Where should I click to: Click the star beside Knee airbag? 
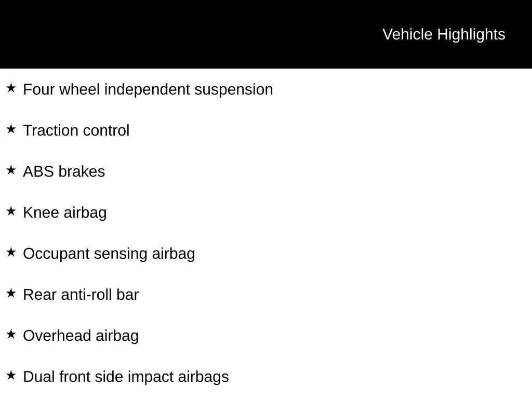click(11, 211)
